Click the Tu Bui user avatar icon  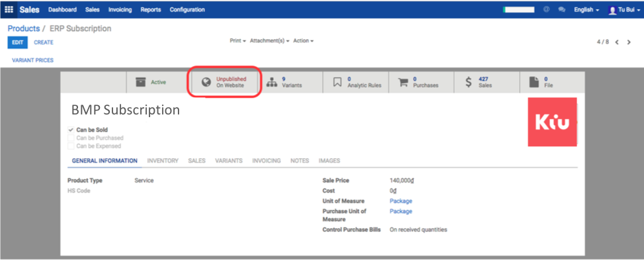(x=612, y=10)
